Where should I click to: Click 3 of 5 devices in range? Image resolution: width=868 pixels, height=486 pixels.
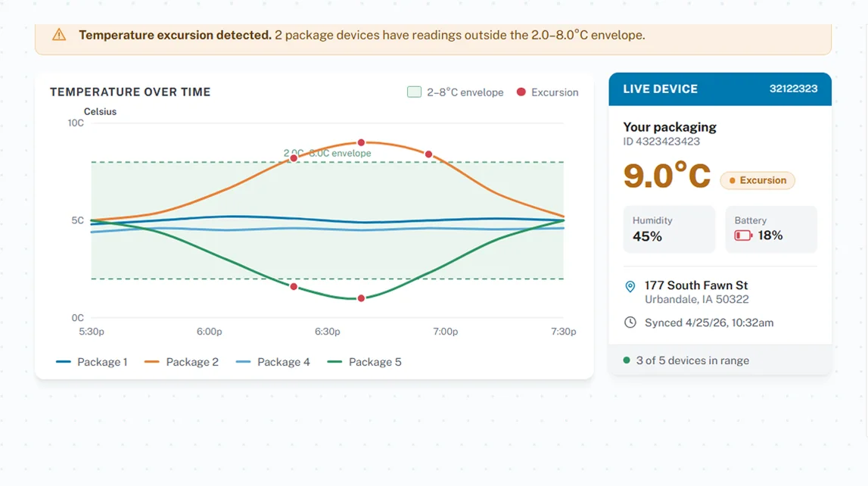tap(692, 360)
